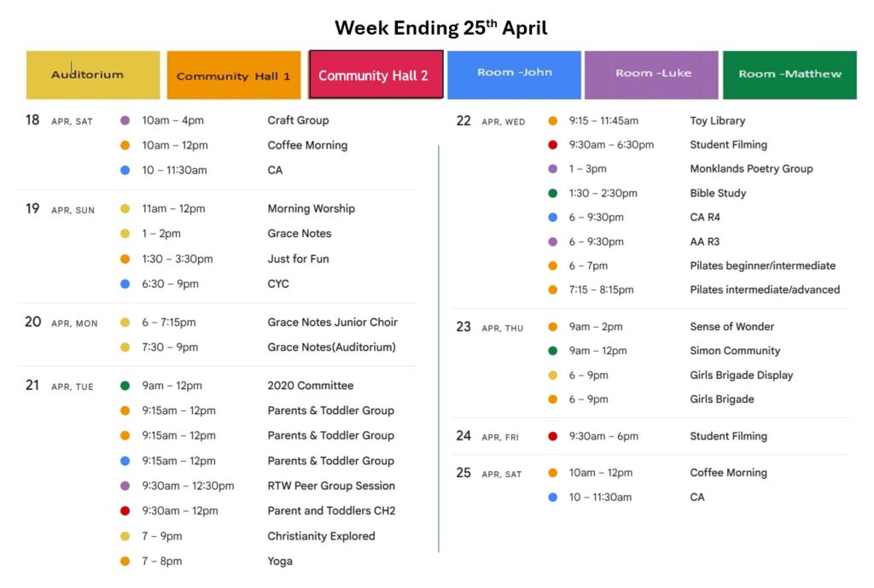Open the Room -Matthew tab
Screen dimensions: 874x588
(x=790, y=74)
